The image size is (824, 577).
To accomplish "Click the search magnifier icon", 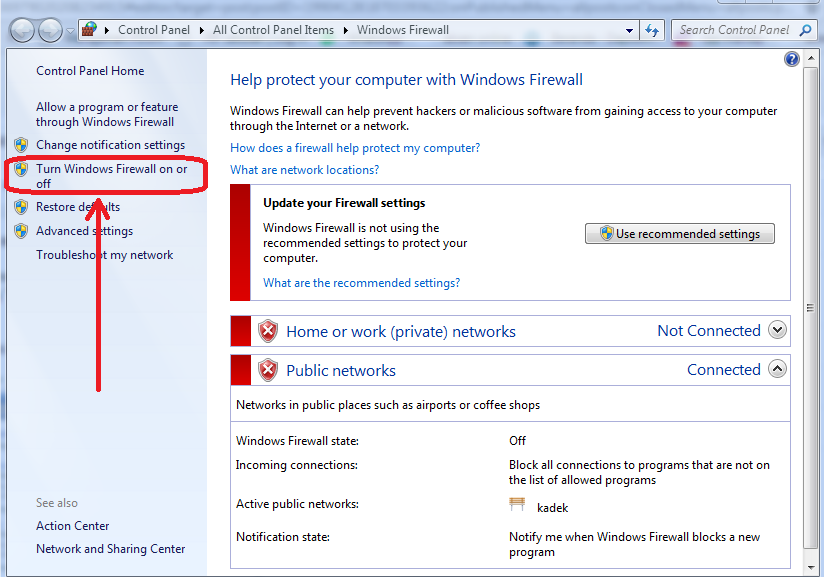I will [x=805, y=30].
